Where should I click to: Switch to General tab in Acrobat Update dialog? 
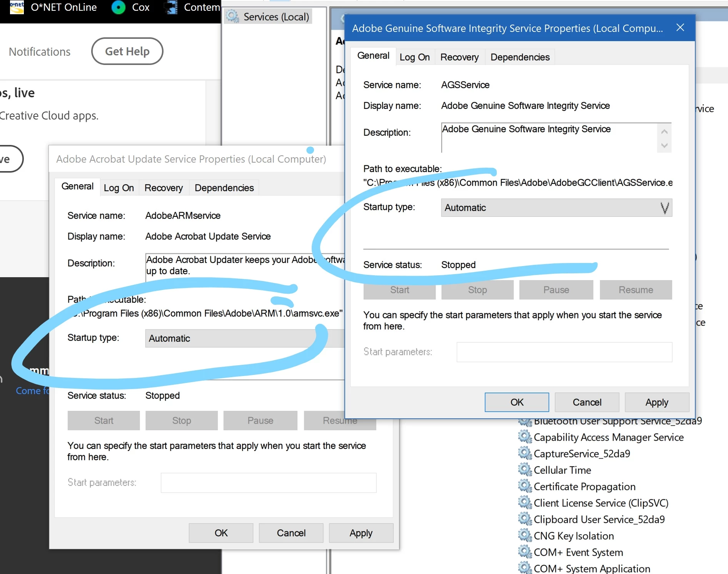(77, 186)
